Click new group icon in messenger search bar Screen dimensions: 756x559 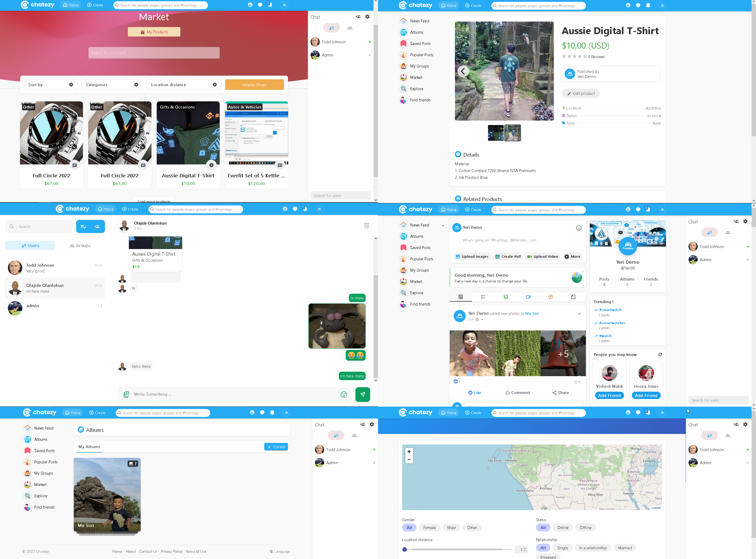[97, 226]
